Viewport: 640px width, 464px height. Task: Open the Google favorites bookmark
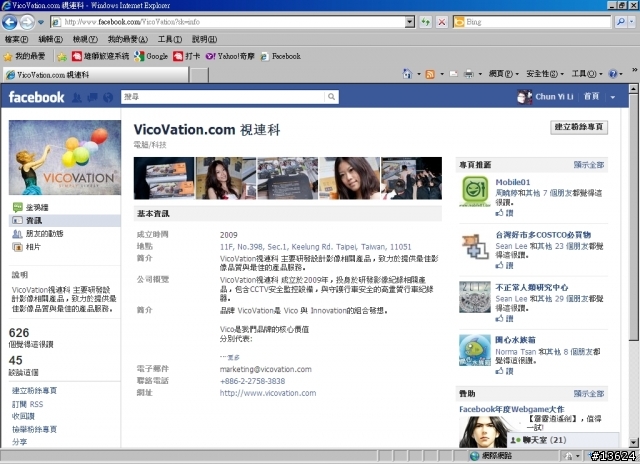[x=151, y=56]
